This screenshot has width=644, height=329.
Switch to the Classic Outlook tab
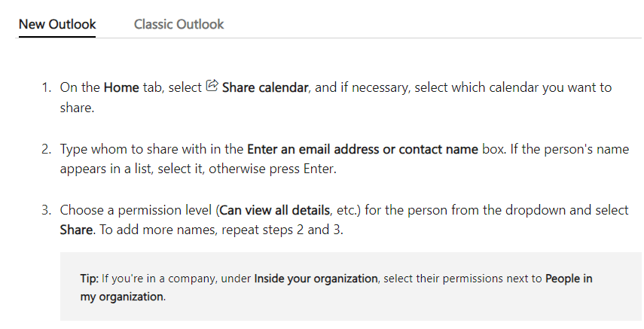click(x=179, y=24)
